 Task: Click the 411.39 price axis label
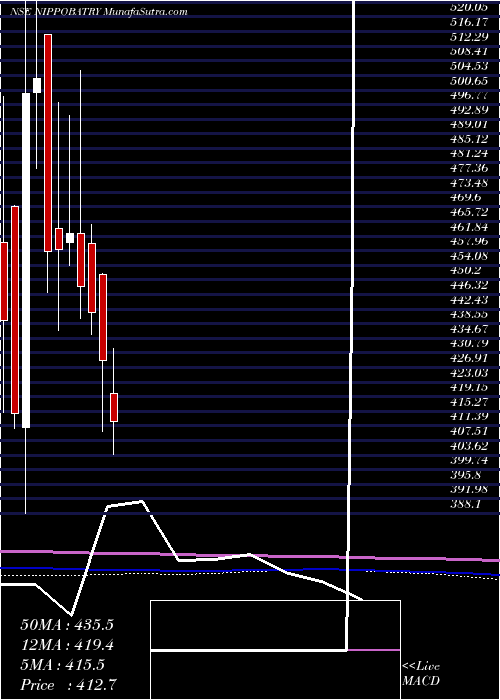(469, 416)
